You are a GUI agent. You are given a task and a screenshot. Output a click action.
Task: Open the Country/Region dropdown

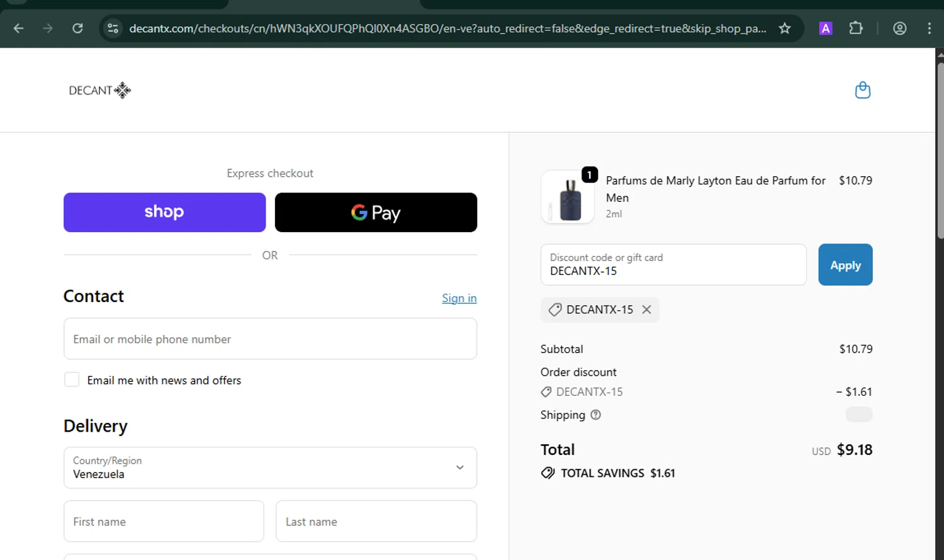pyautogui.click(x=270, y=468)
